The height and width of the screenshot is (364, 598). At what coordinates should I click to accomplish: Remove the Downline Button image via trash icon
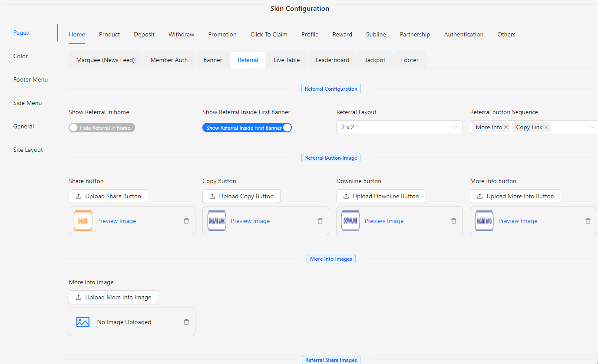(454, 221)
